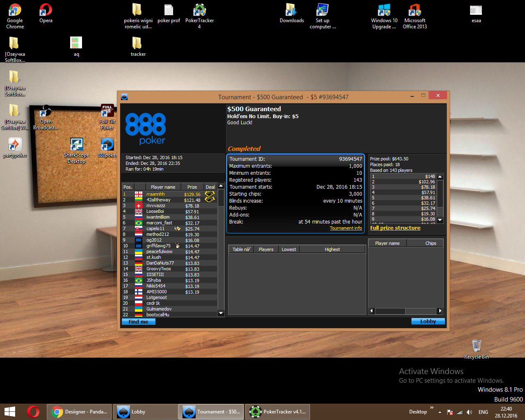Click the deal handshake icon for rraannhh
525x420 pixels.
tap(210, 194)
